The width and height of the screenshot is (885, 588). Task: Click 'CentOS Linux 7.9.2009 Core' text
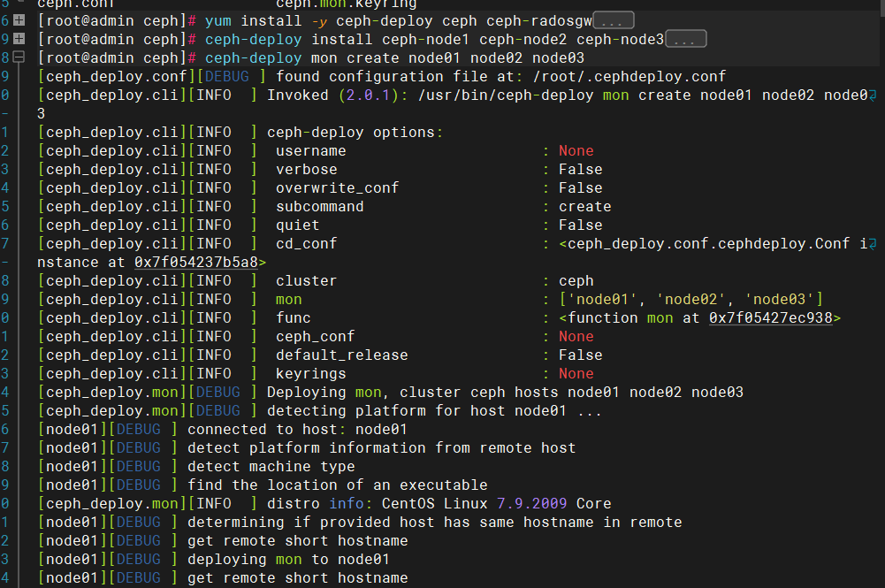tap(497, 505)
